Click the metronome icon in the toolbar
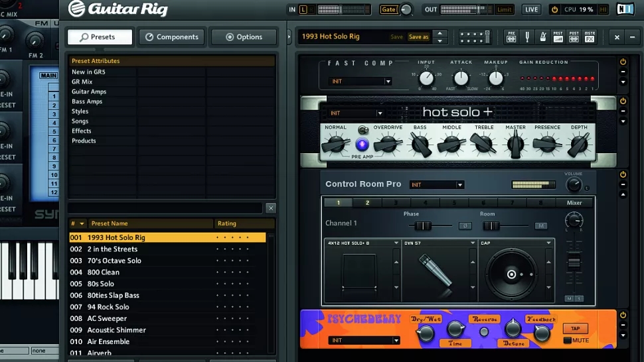The height and width of the screenshot is (362, 644). coord(542,37)
